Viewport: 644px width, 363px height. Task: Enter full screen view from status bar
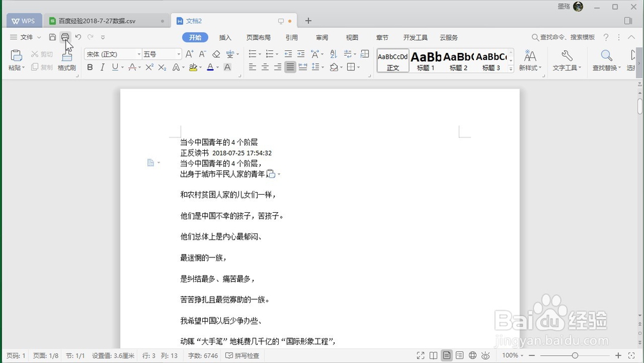click(421, 356)
